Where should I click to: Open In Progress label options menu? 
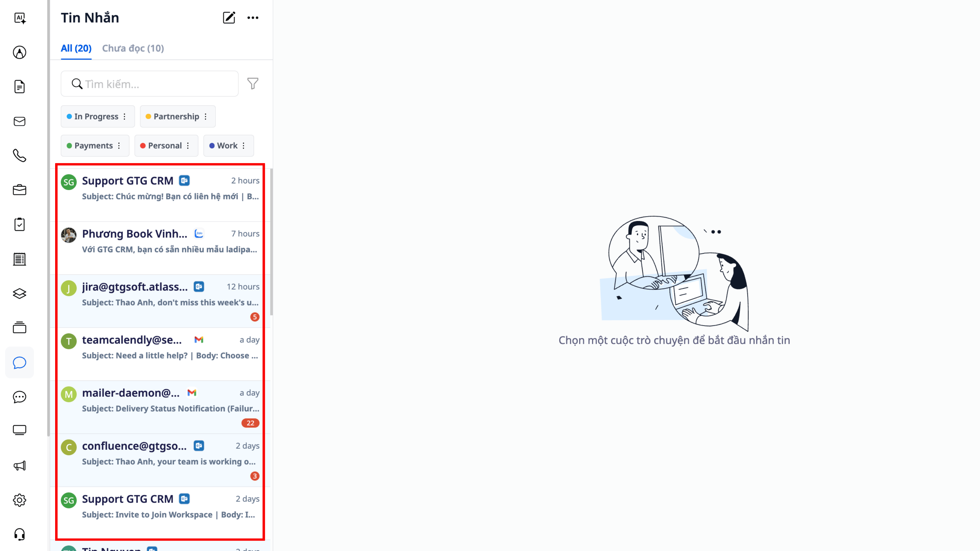[125, 117]
